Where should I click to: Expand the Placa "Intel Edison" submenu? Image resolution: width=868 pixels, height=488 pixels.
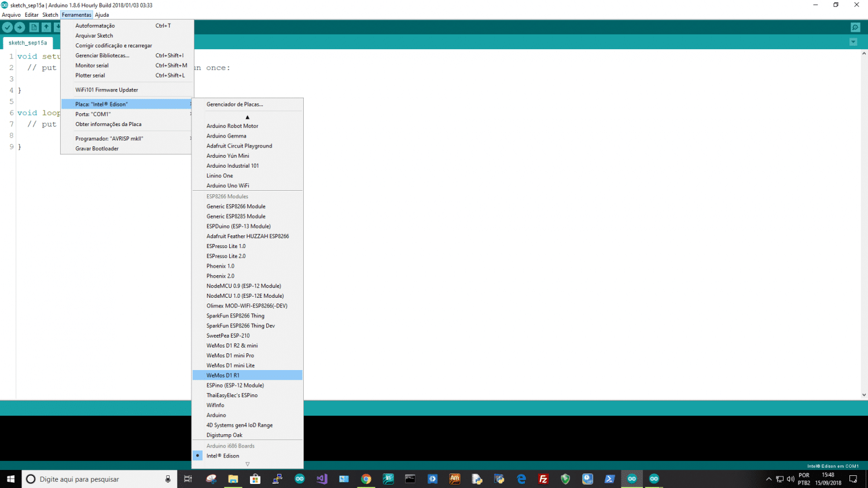[x=126, y=104]
